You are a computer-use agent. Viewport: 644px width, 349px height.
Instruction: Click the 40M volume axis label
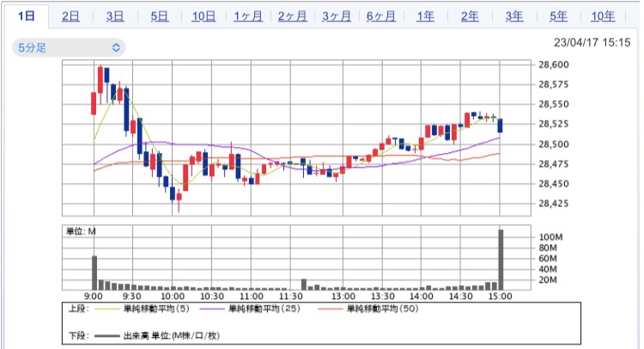pos(548,269)
